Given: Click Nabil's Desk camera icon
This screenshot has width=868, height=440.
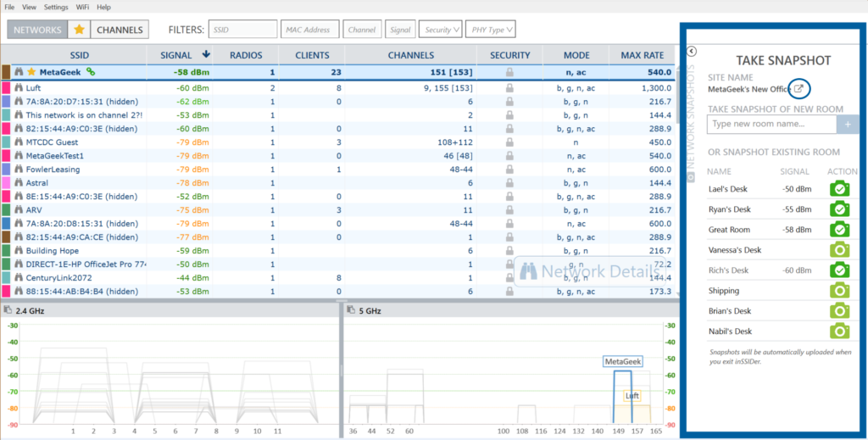Looking at the screenshot, I should 840,331.
